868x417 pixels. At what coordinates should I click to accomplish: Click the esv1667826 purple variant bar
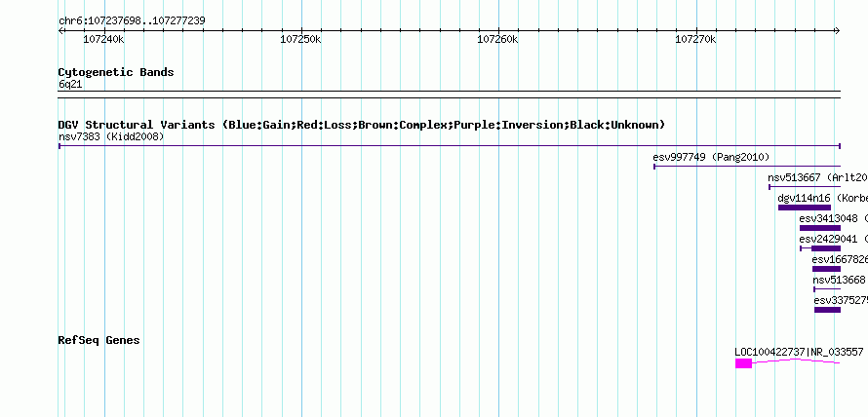[x=826, y=269]
